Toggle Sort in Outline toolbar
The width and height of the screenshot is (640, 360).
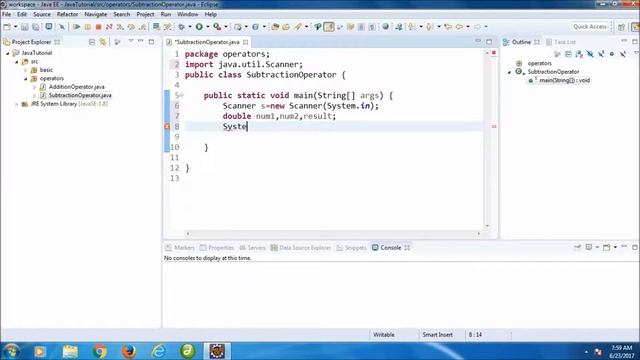[579, 54]
